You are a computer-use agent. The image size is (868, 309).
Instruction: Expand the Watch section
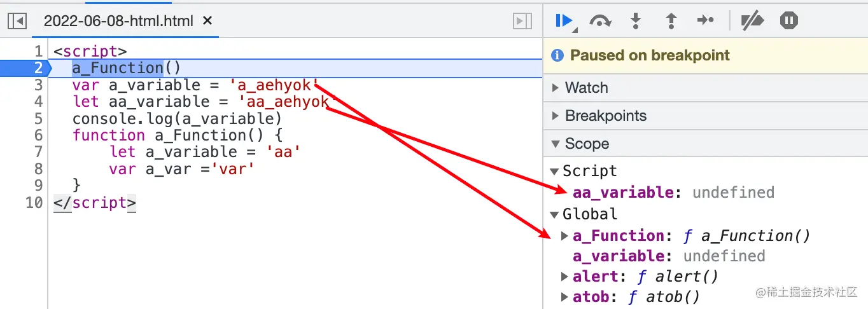(556, 88)
